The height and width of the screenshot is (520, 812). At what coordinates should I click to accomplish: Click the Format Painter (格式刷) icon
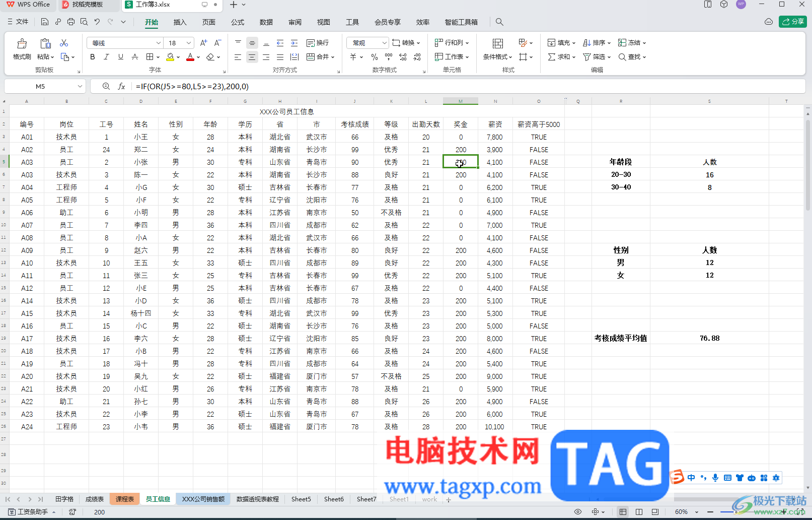pos(22,44)
